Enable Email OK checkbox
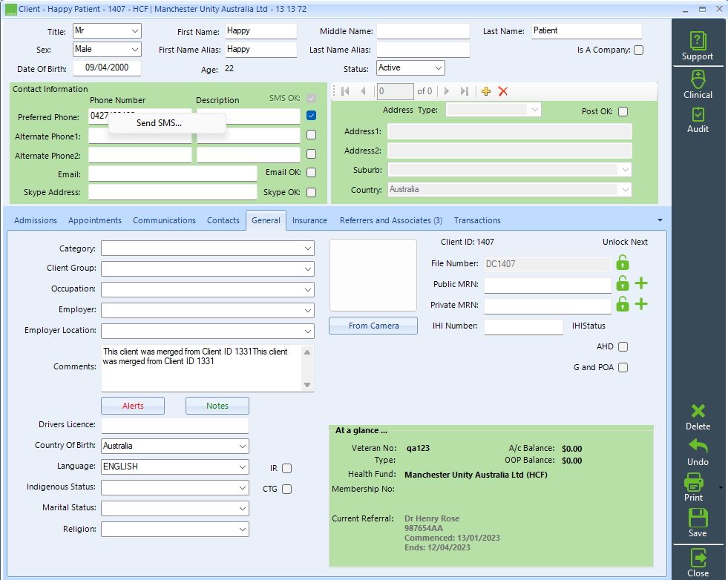Image resolution: width=728 pixels, height=580 pixels. (x=312, y=173)
